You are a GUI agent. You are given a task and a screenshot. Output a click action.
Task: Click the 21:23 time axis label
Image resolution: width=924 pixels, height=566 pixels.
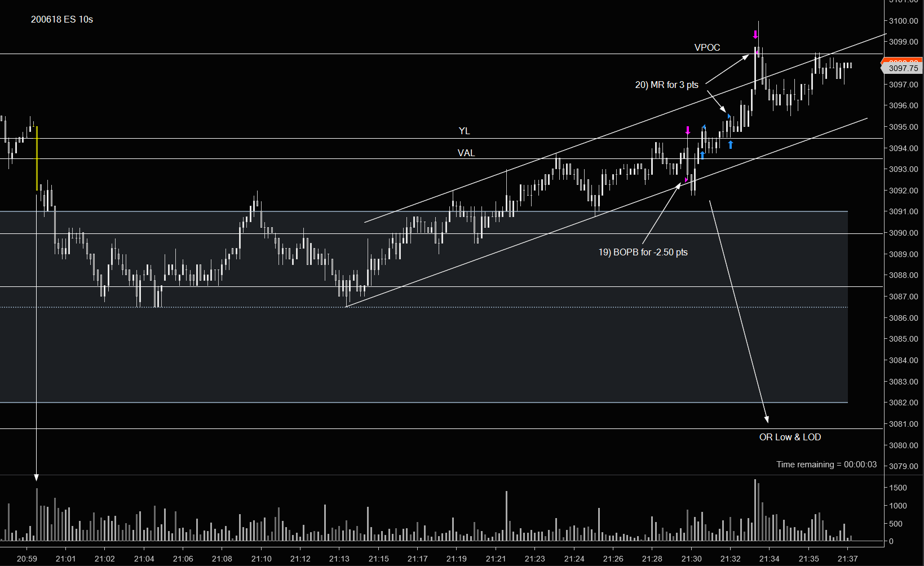[534, 559]
